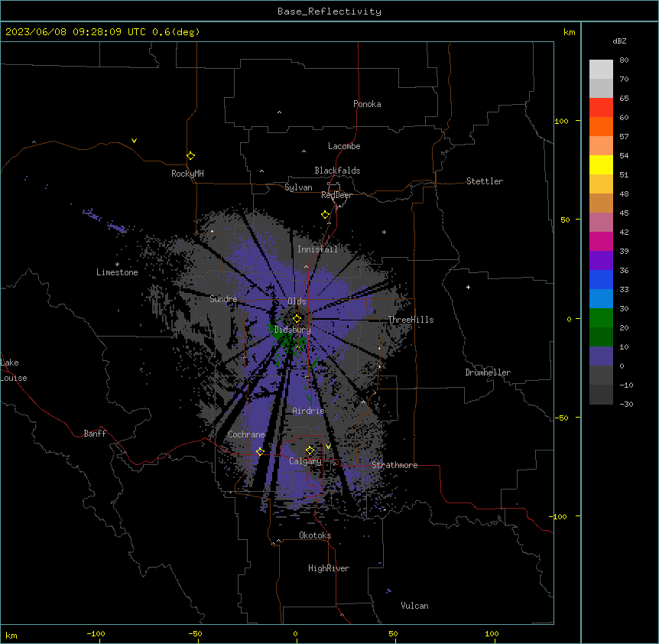659x644 pixels.
Task: Click the Vulcan town label
Action: click(x=414, y=606)
